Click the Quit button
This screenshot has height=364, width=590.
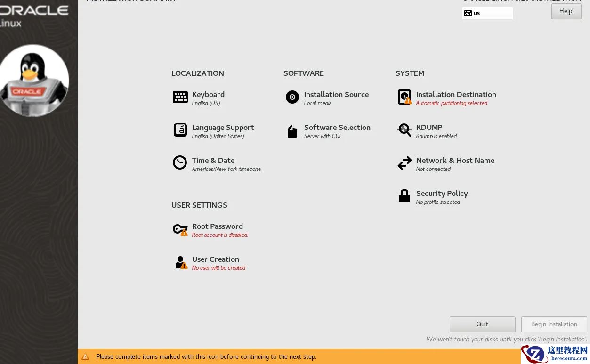pos(483,324)
